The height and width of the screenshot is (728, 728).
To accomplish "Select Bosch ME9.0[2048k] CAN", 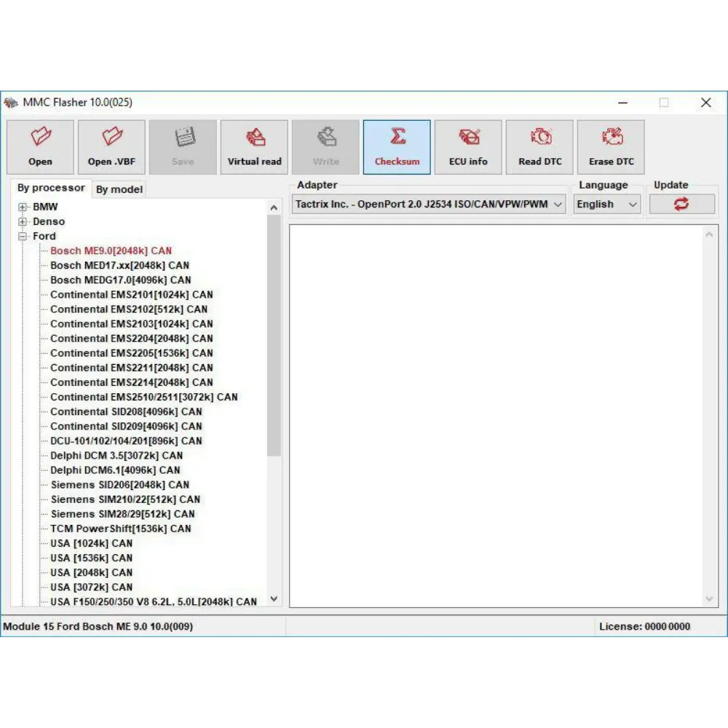I will click(x=111, y=250).
